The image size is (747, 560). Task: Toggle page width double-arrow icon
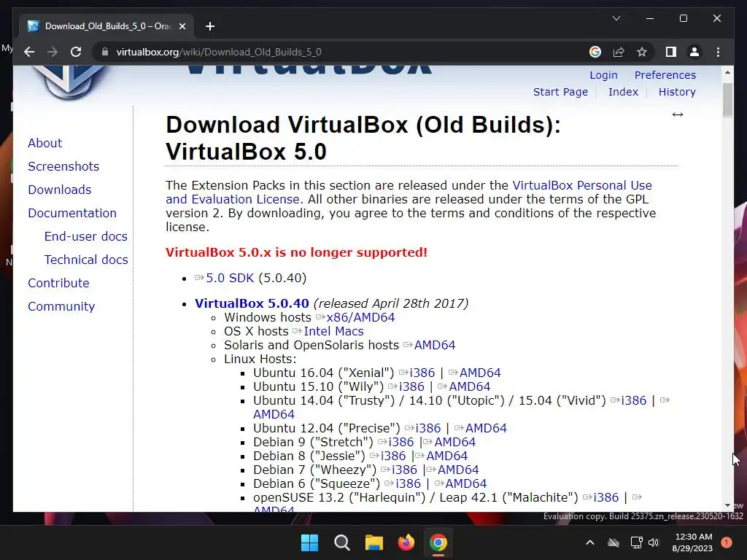(678, 114)
